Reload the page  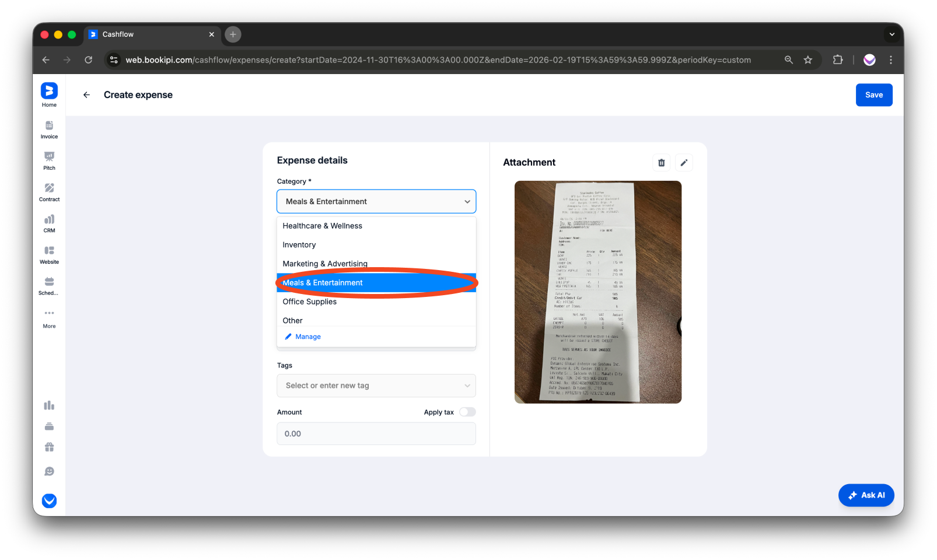point(89,60)
